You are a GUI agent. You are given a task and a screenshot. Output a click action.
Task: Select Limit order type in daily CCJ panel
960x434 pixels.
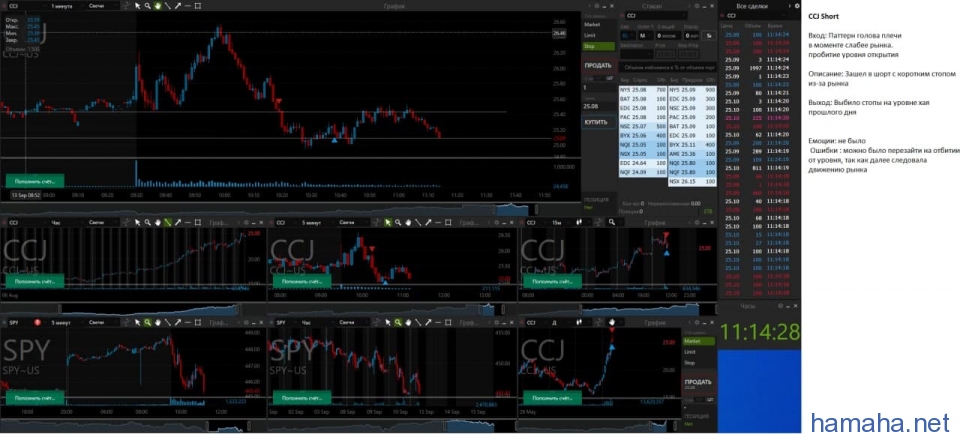pos(699,352)
